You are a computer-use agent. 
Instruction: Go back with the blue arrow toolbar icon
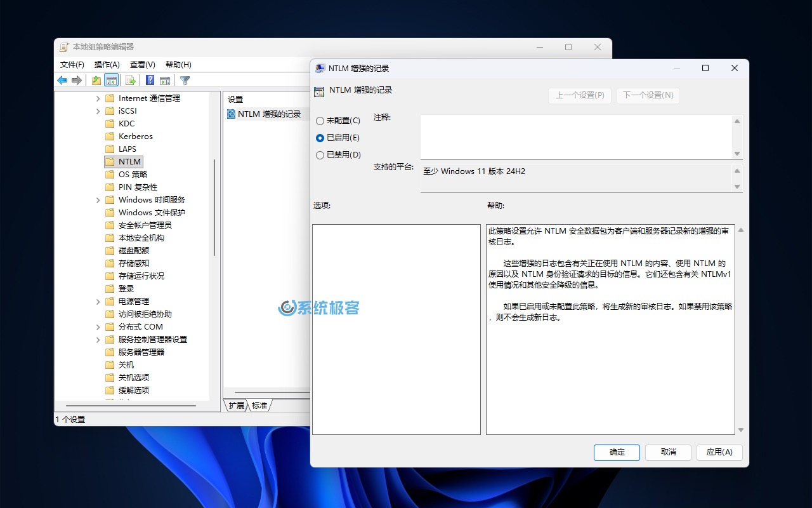[x=62, y=80]
